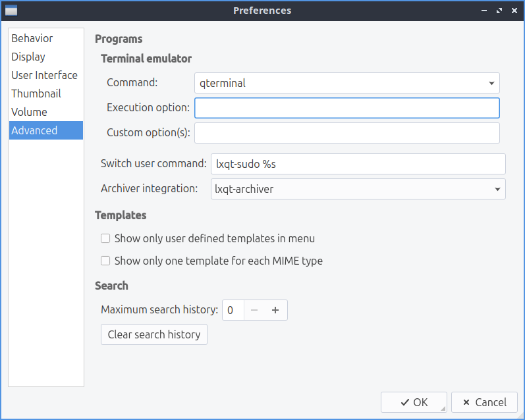The image size is (525, 420).
Task: Switch to the Display settings page
Action: point(28,57)
